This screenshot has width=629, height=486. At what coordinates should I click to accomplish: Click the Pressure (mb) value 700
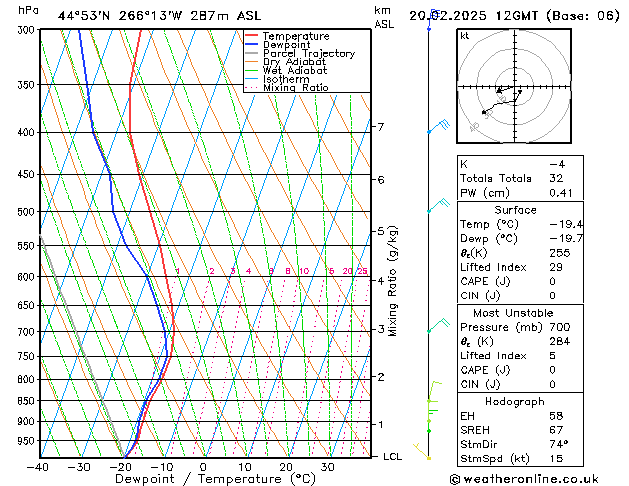560,327
